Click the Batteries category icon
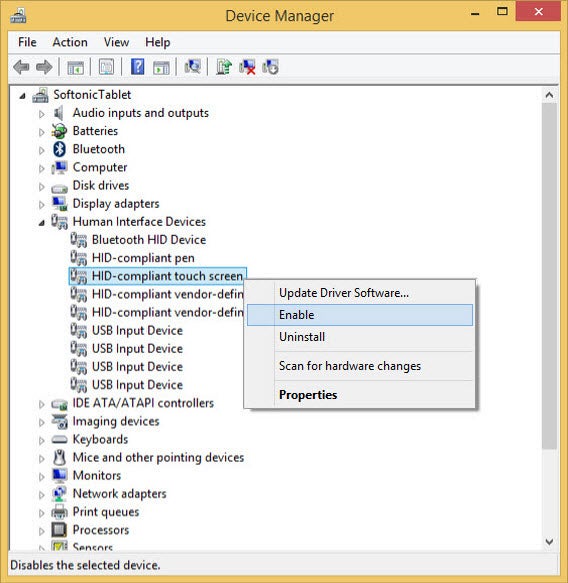This screenshot has width=568, height=583. [59, 131]
